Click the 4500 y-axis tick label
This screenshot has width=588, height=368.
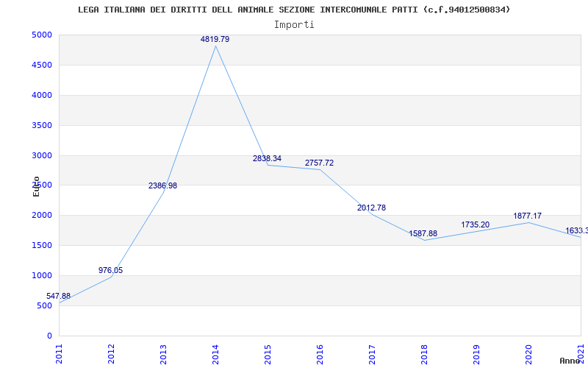(x=42, y=65)
